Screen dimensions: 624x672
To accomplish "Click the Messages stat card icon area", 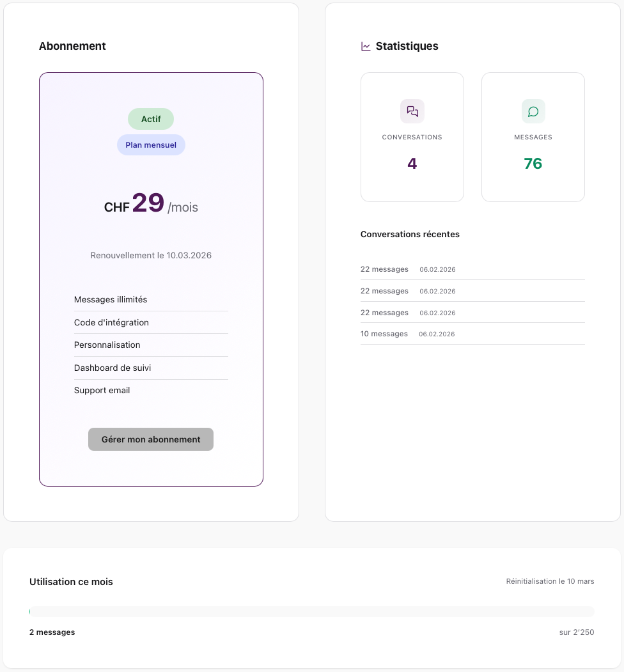I will coord(533,111).
